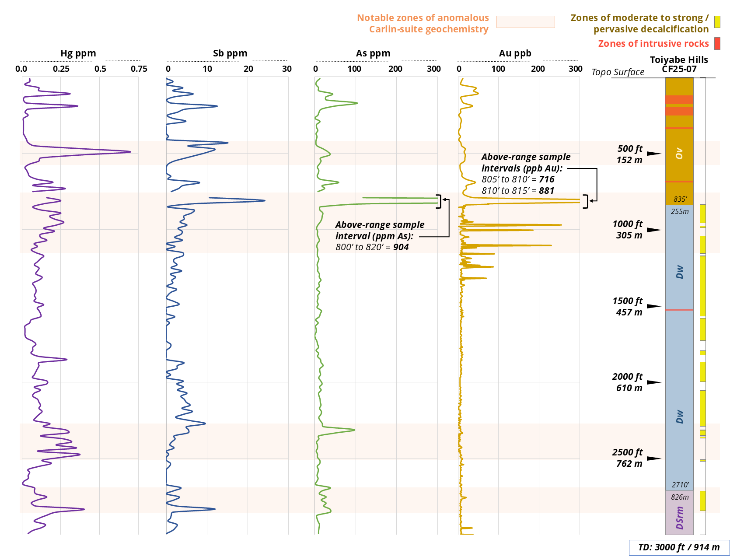
Task: Click the TD: 3000 ft / 914 m box
Action: coord(679,547)
